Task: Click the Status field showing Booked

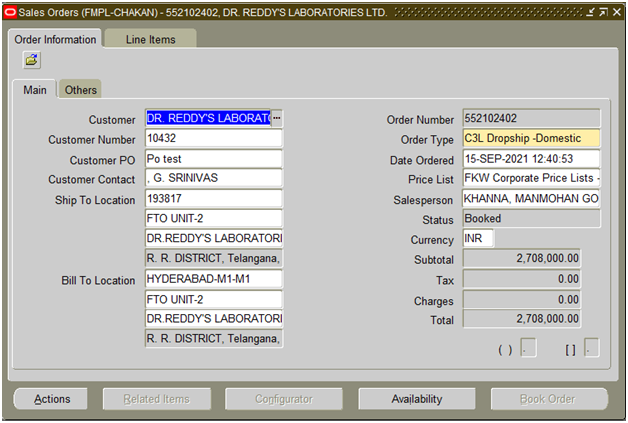Action: click(x=531, y=219)
